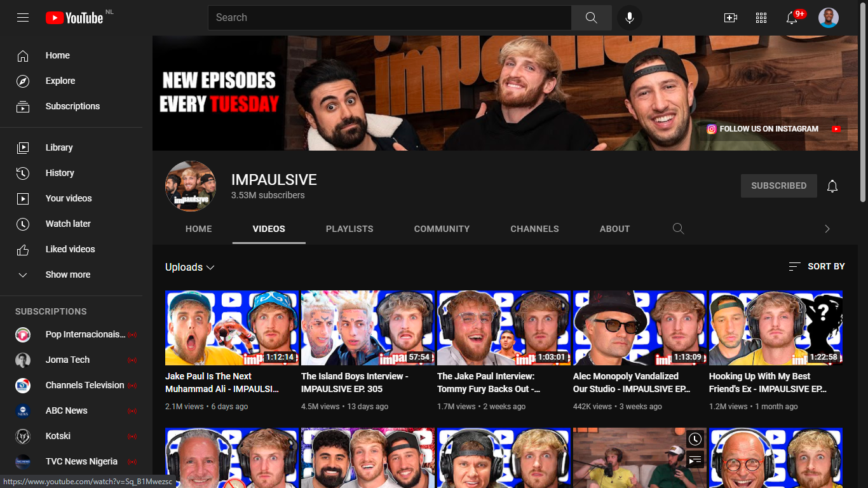The height and width of the screenshot is (488, 868).
Task: Click the Liked videos thumbs-up icon
Action: point(23,249)
